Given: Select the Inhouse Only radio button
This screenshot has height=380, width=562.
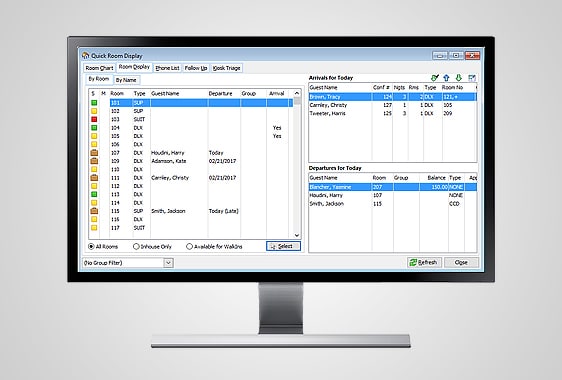Looking at the screenshot, I should pos(136,247).
